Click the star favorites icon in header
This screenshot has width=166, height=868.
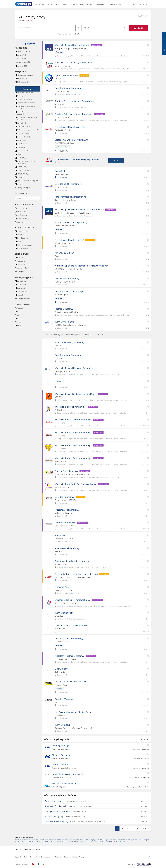pos(134,4)
